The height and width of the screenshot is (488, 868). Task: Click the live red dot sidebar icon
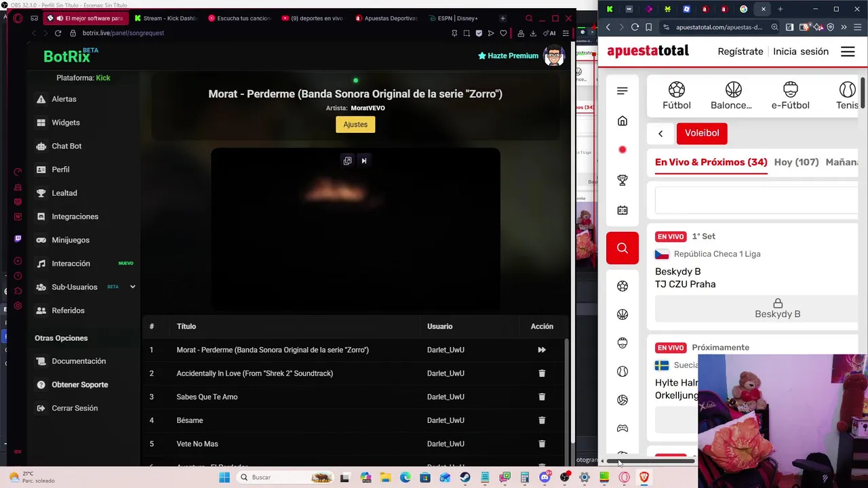click(623, 150)
